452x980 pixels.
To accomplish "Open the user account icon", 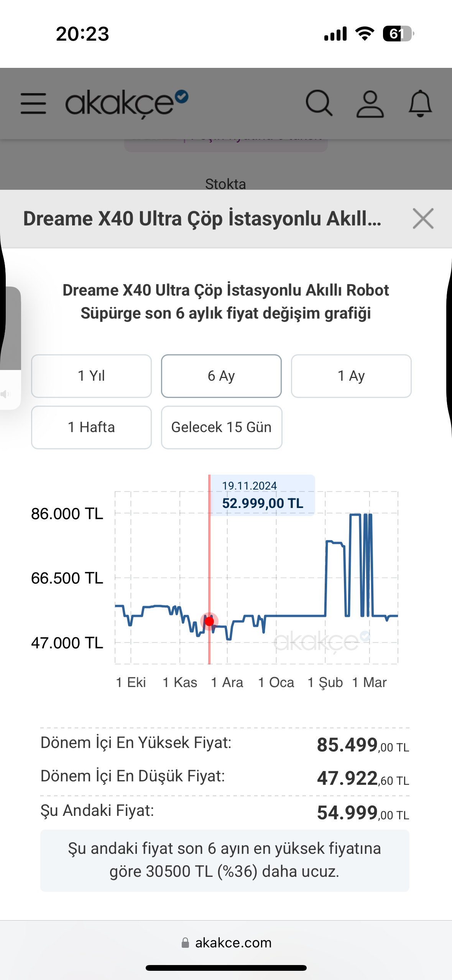I will (x=370, y=104).
